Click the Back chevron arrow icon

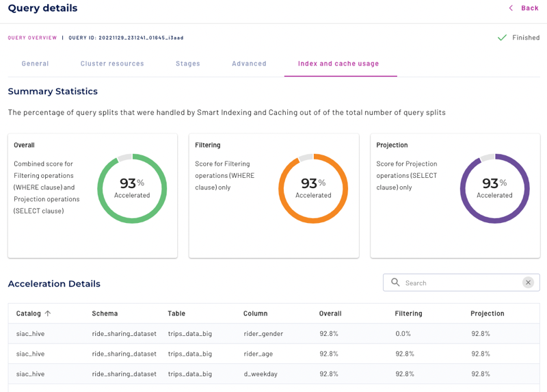point(511,8)
